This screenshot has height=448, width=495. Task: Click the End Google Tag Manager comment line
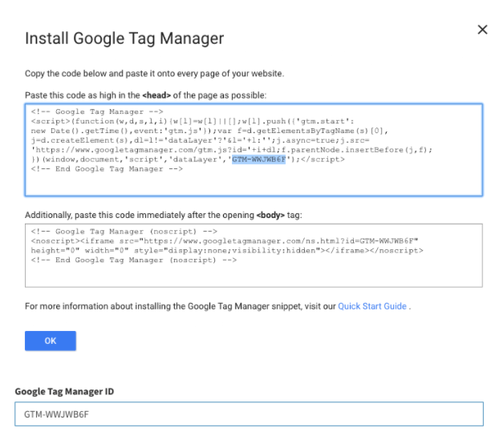(97, 168)
